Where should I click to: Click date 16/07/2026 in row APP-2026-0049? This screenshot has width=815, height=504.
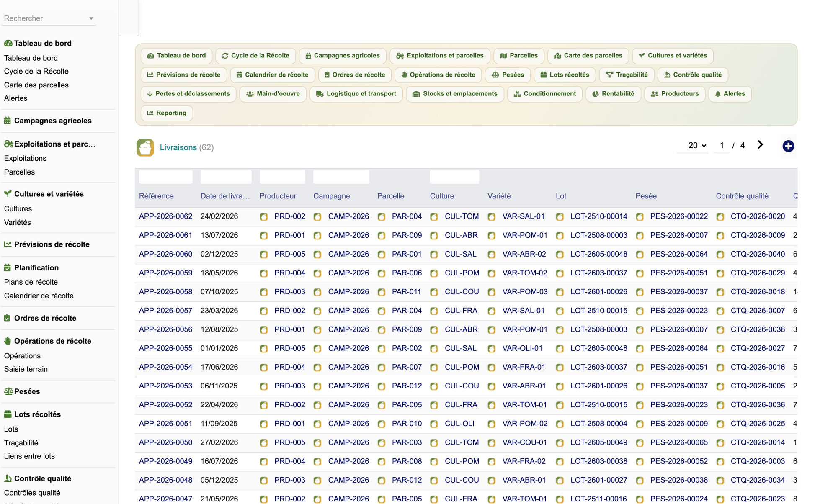pos(219,461)
